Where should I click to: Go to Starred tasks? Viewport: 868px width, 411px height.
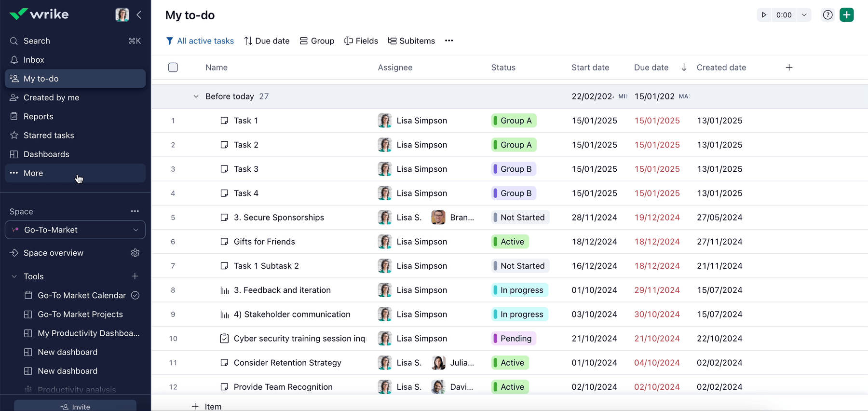pos(49,136)
